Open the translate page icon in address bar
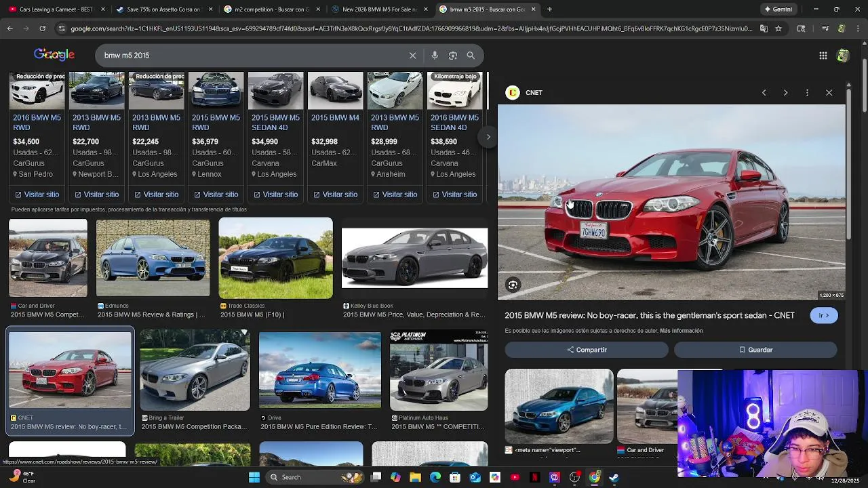868x488 pixels. pos(764,28)
